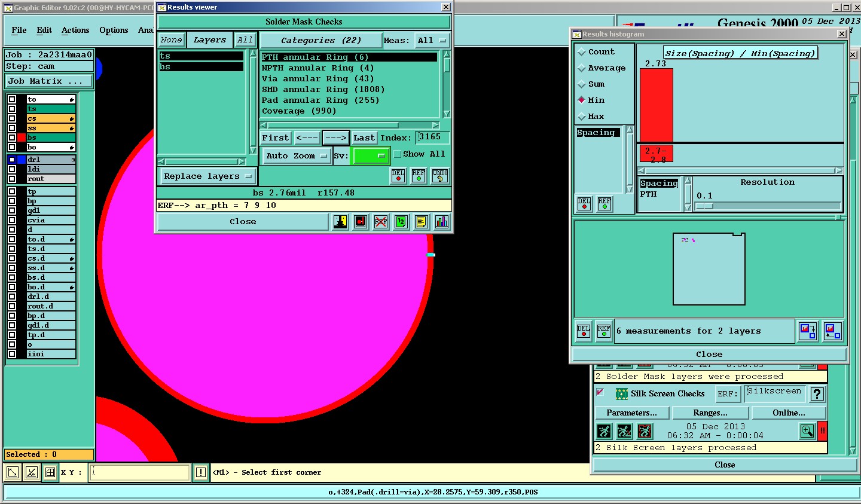This screenshot has height=504, width=861.
Task: Toggle Show All checkbox
Action: tap(397, 154)
